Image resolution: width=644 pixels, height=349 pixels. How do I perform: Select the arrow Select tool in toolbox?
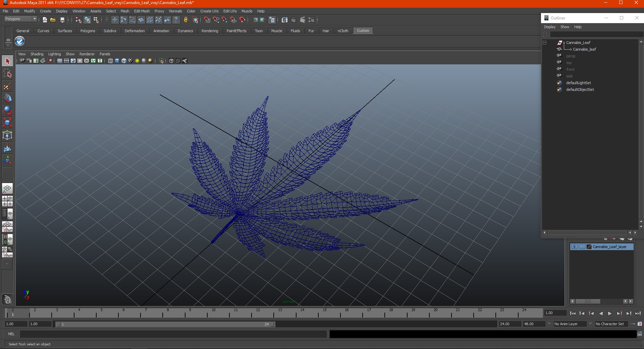pyautogui.click(x=7, y=61)
